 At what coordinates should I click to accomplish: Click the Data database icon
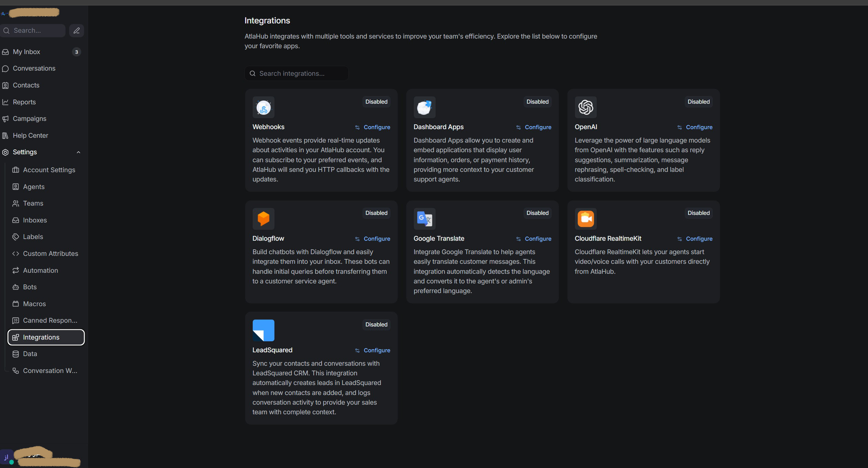[15, 354]
